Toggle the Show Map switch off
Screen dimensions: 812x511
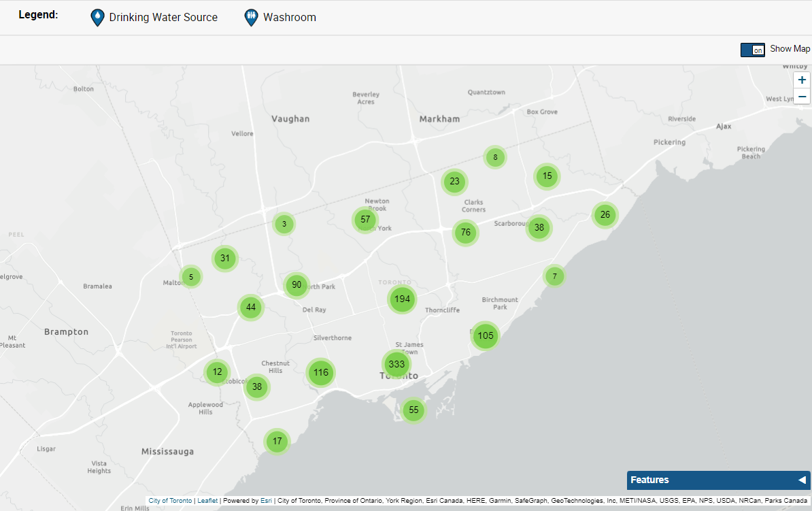coord(752,50)
